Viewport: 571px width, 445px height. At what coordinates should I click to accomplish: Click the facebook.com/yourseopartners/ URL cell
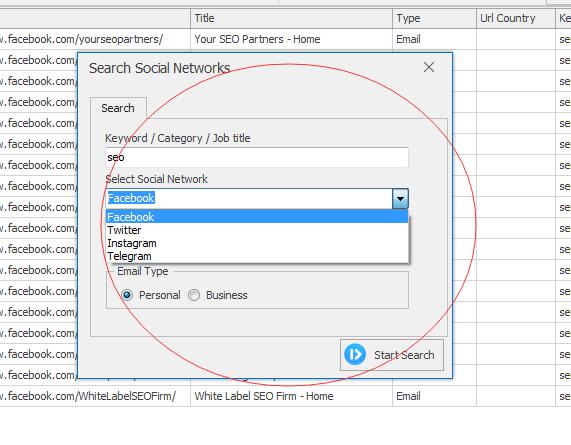coord(95,39)
